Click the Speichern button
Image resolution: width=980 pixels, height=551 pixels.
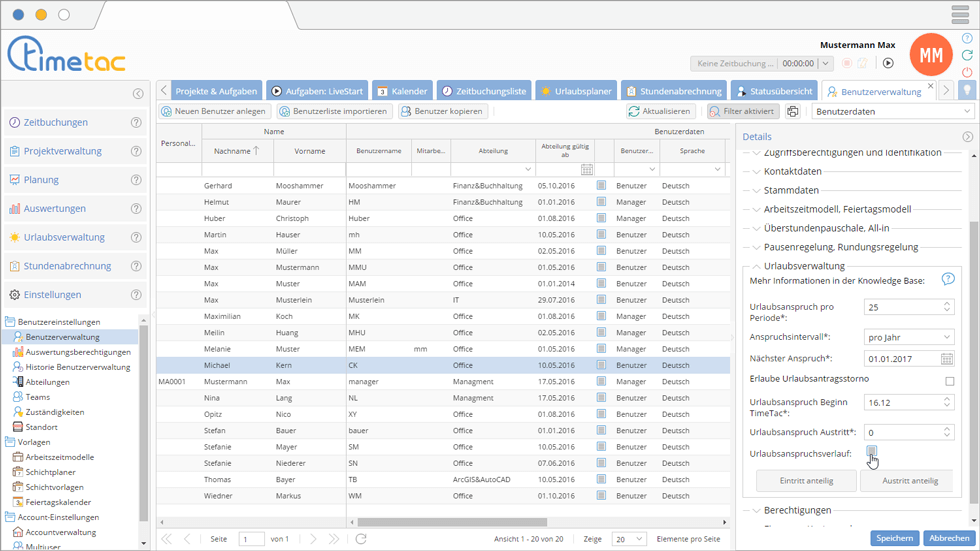pos(894,538)
